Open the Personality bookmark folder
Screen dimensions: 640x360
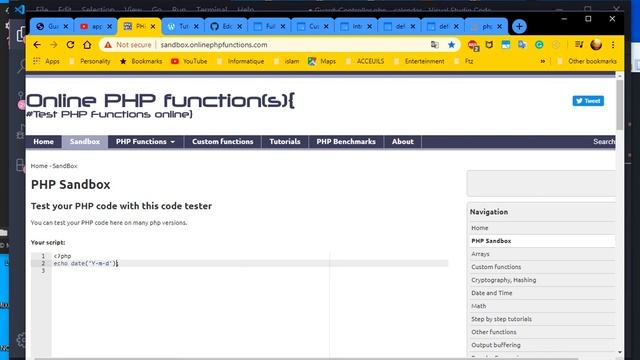[x=89, y=61]
